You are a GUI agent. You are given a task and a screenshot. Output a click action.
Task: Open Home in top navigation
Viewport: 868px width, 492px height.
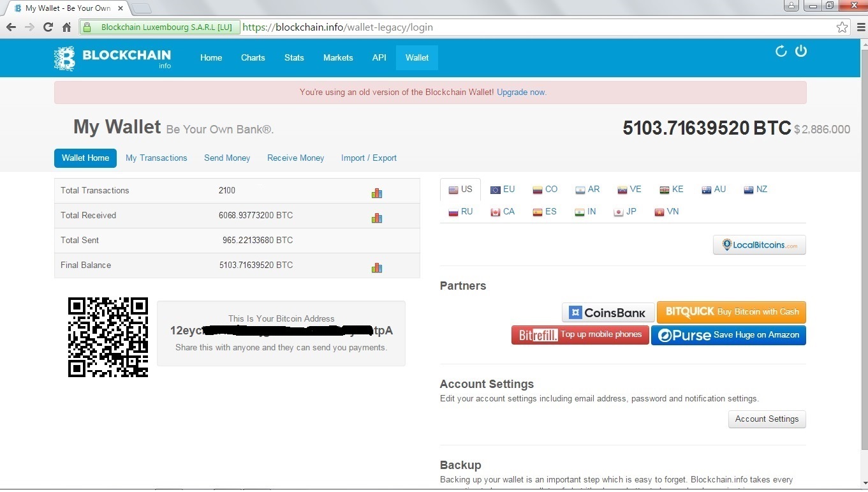pyautogui.click(x=211, y=57)
